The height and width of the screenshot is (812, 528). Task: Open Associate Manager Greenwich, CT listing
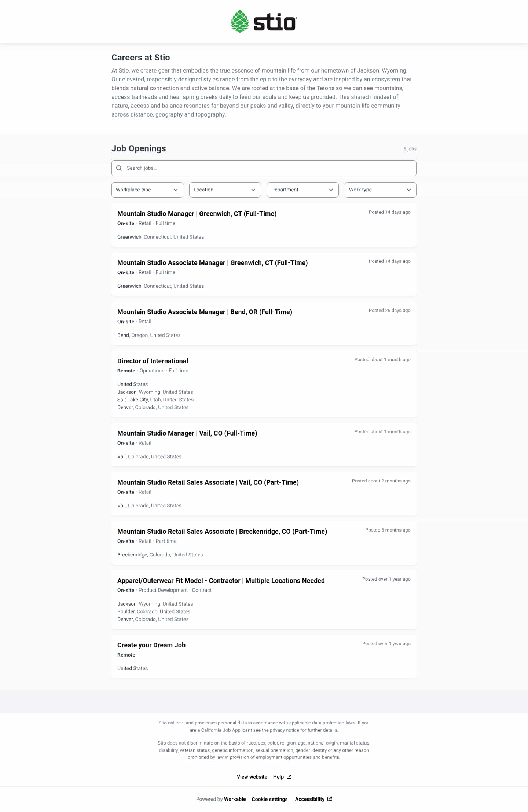pos(212,263)
